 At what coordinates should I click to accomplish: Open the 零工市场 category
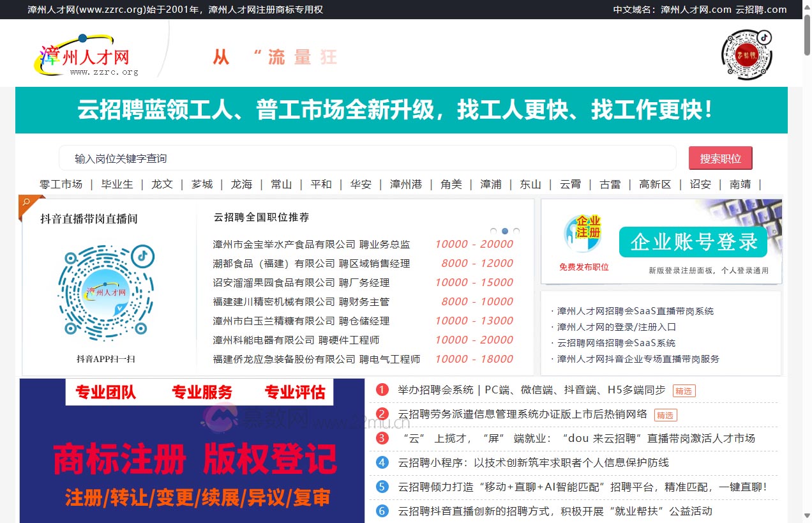click(61, 185)
